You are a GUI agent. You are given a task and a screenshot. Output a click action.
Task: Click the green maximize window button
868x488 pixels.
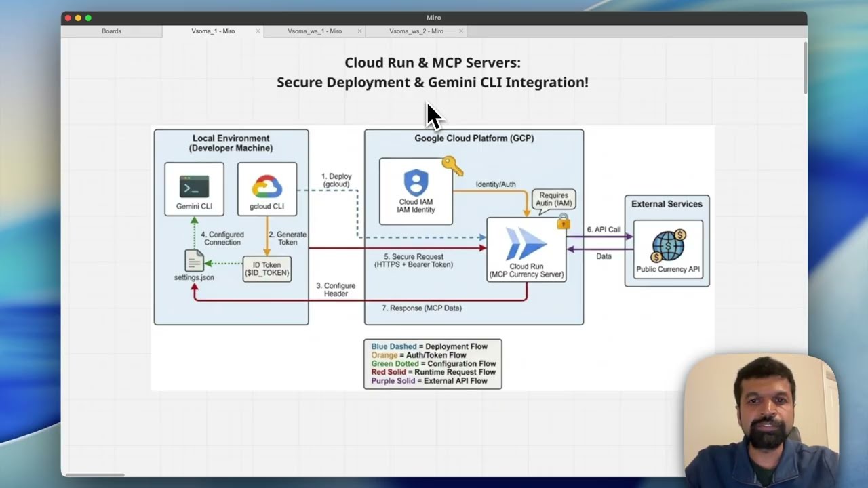(88, 18)
